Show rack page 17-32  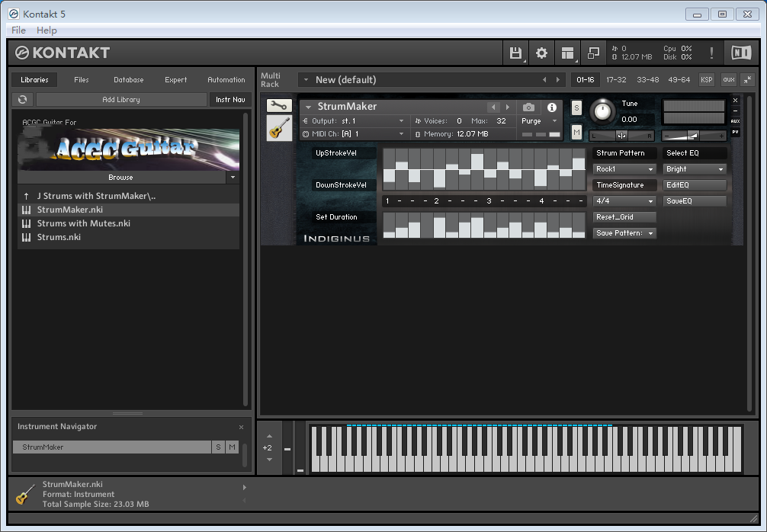[616, 80]
